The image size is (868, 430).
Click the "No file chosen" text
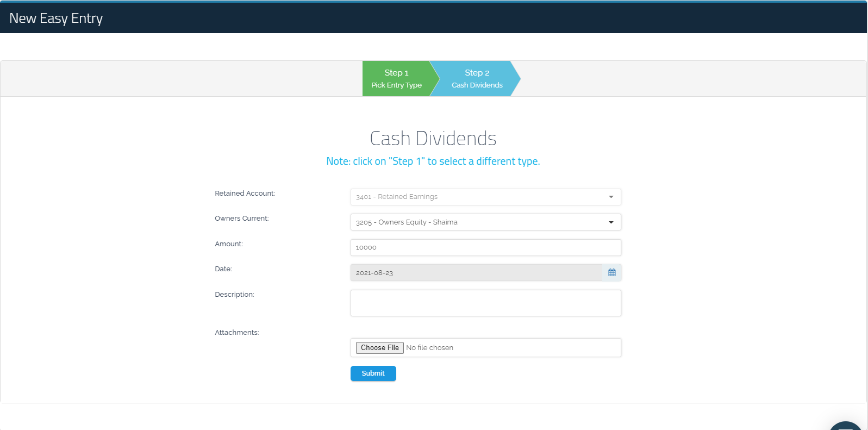[429, 348]
